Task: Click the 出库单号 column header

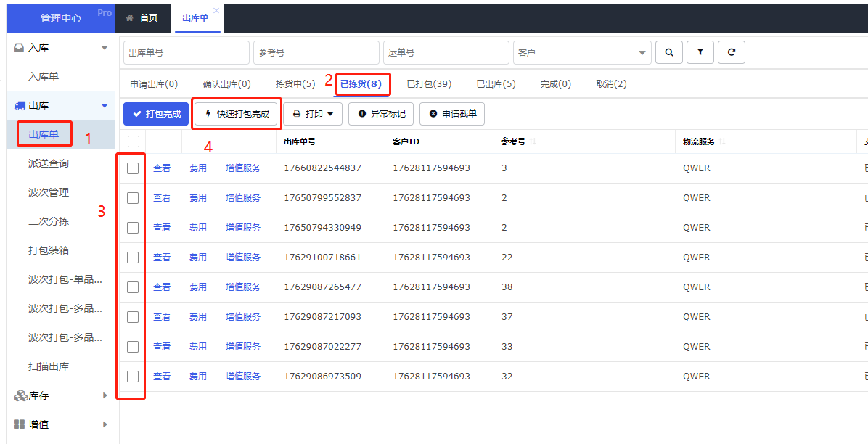Action: (300, 141)
